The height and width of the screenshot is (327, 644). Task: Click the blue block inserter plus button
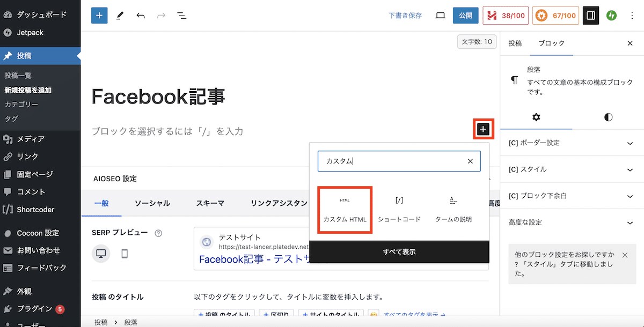pyautogui.click(x=99, y=16)
